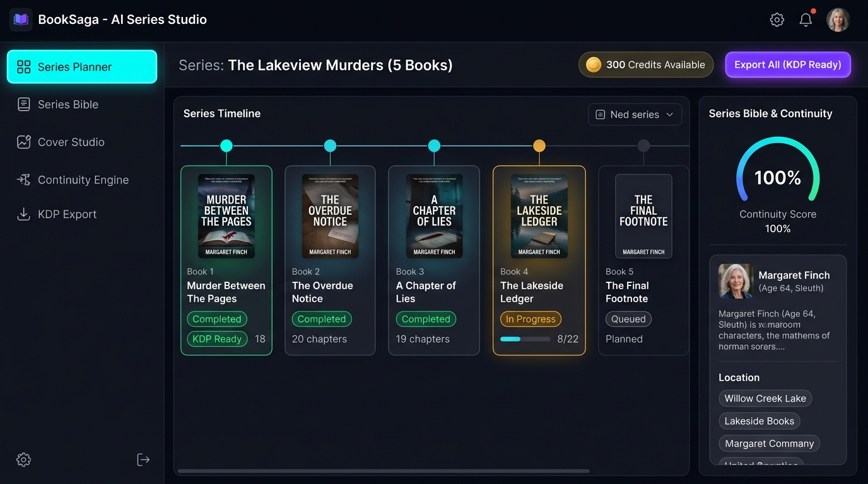Click Queued badge on Book 5

(628, 319)
